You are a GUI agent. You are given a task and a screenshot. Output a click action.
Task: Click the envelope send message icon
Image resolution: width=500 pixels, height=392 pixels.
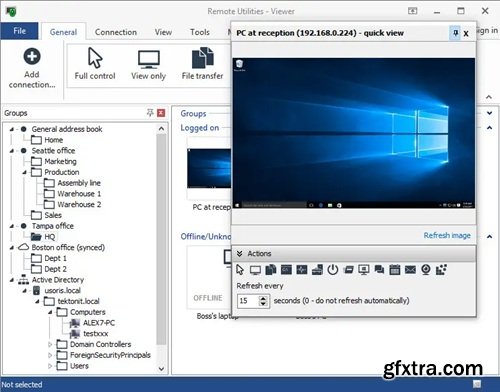(410, 270)
